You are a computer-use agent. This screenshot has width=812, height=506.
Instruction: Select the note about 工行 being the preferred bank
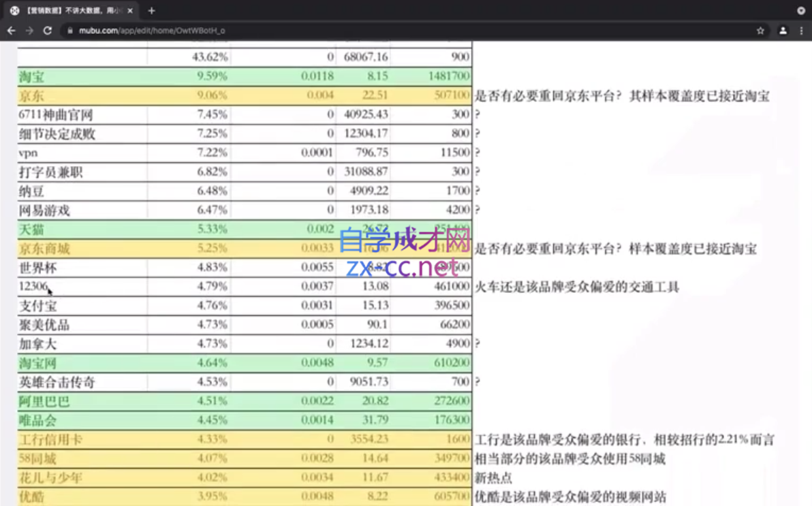point(625,440)
